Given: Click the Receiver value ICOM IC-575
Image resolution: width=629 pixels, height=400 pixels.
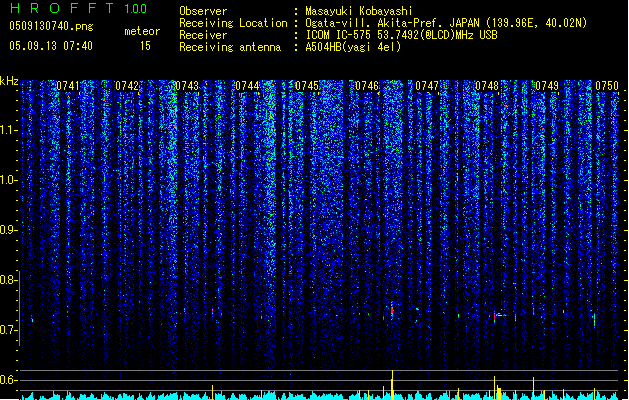Looking at the screenshot, I should click(x=340, y=35).
